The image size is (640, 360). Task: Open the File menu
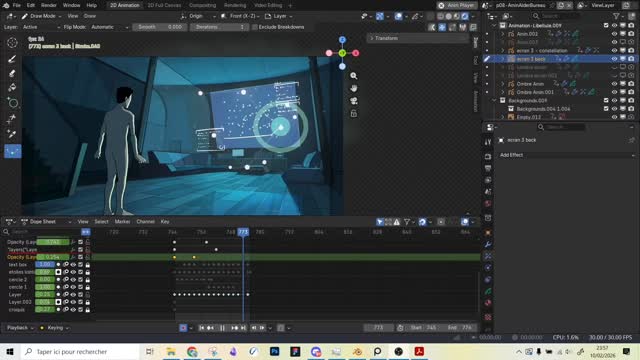[x=16, y=5]
